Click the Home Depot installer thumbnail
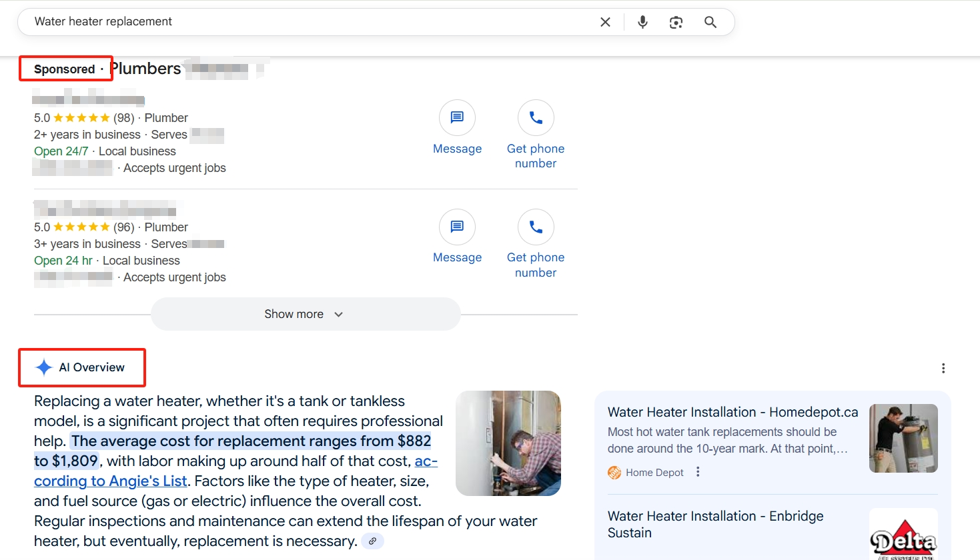The image size is (980, 560). pyautogui.click(x=903, y=438)
